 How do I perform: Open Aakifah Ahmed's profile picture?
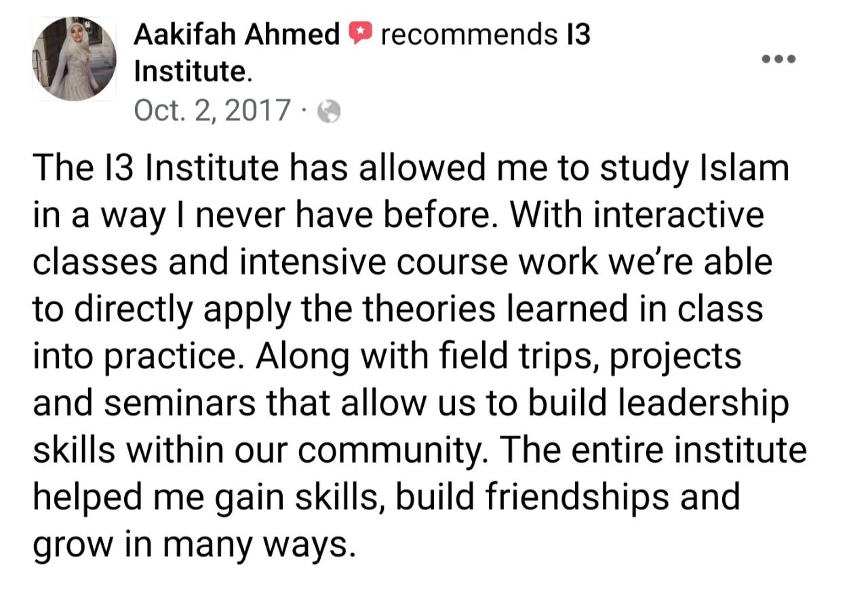(74, 59)
